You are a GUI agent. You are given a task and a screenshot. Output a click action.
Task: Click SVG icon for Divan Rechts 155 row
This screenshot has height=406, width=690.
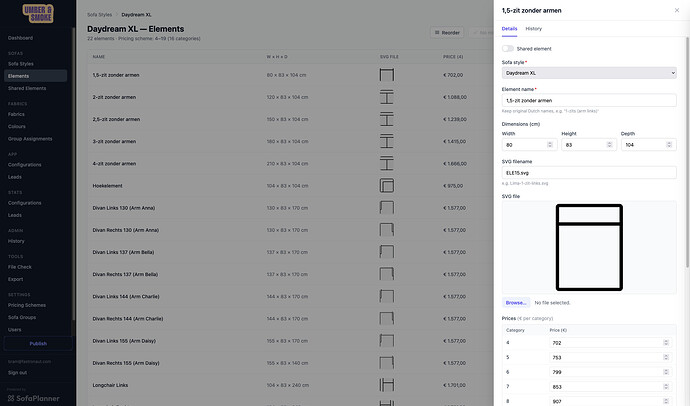387,363
